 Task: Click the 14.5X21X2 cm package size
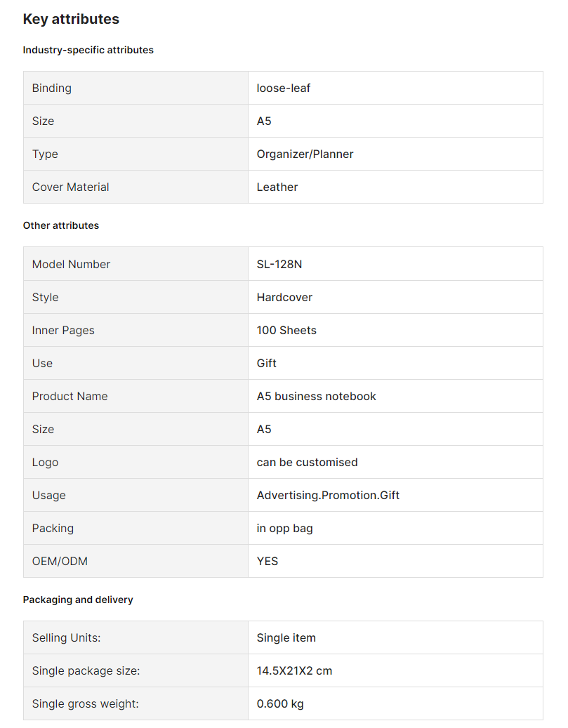click(x=294, y=670)
